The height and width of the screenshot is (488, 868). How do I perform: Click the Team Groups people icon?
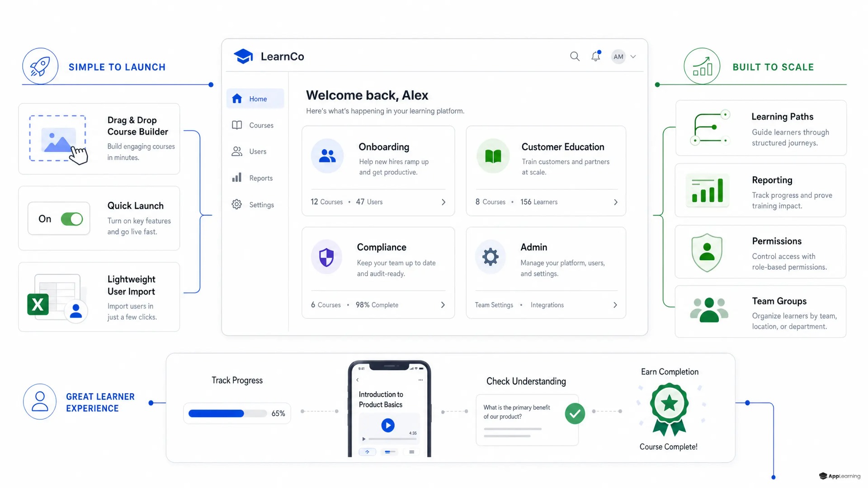[709, 310]
